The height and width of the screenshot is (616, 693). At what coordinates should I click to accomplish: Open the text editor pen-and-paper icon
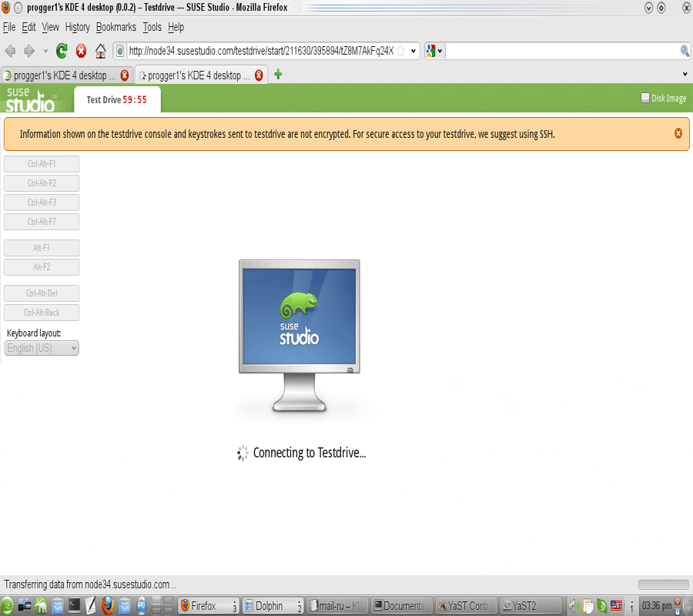pos(91,605)
